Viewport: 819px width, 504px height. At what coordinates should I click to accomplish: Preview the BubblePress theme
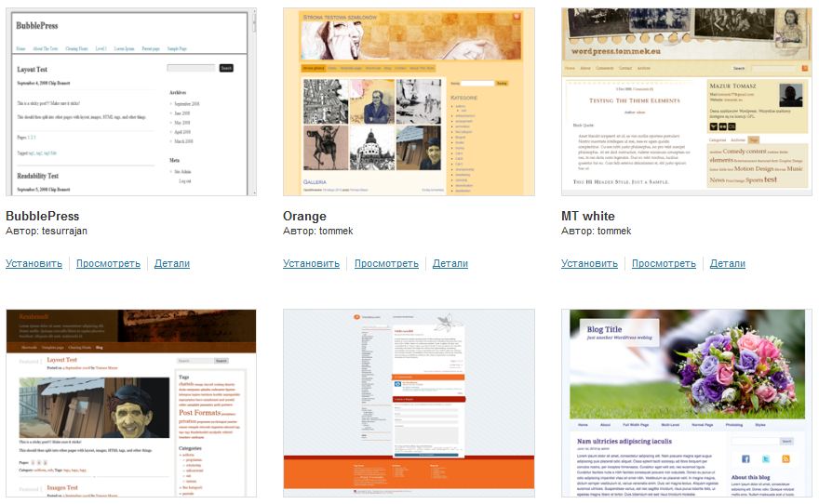(x=108, y=263)
